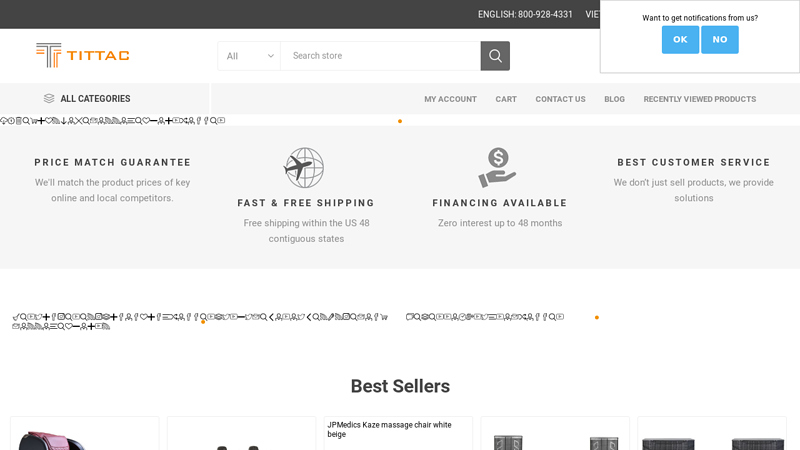Click the dollar hand financing icon
The width and height of the screenshot is (800, 450).
pyautogui.click(x=497, y=168)
